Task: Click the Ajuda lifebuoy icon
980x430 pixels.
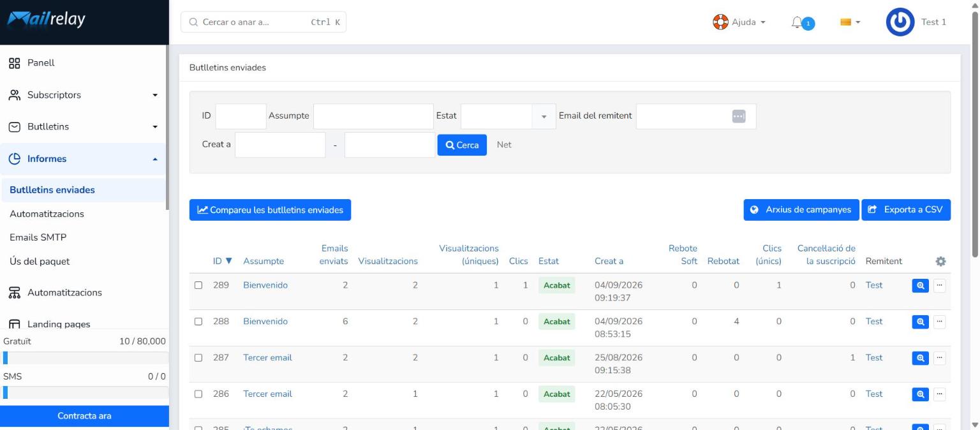Action: [x=720, y=22]
